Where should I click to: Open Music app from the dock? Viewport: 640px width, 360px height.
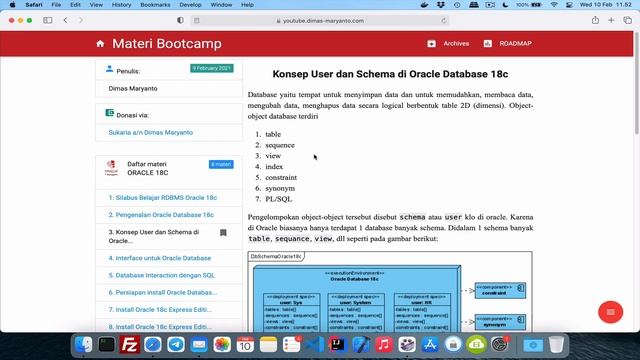[x=384, y=345]
